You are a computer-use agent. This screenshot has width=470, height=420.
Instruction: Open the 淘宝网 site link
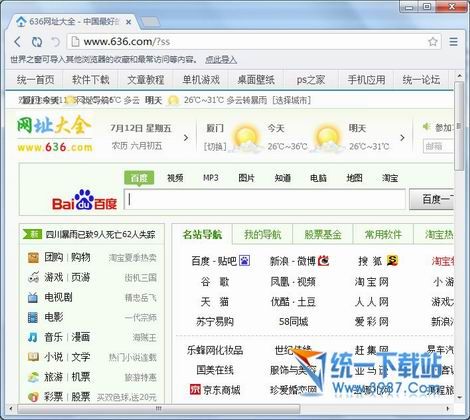(372, 282)
